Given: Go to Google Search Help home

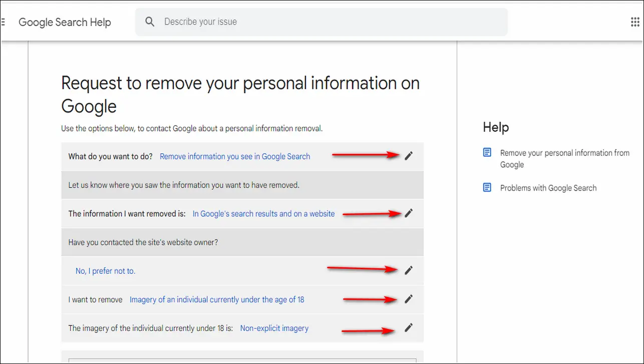Looking at the screenshot, I should coord(65,23).
